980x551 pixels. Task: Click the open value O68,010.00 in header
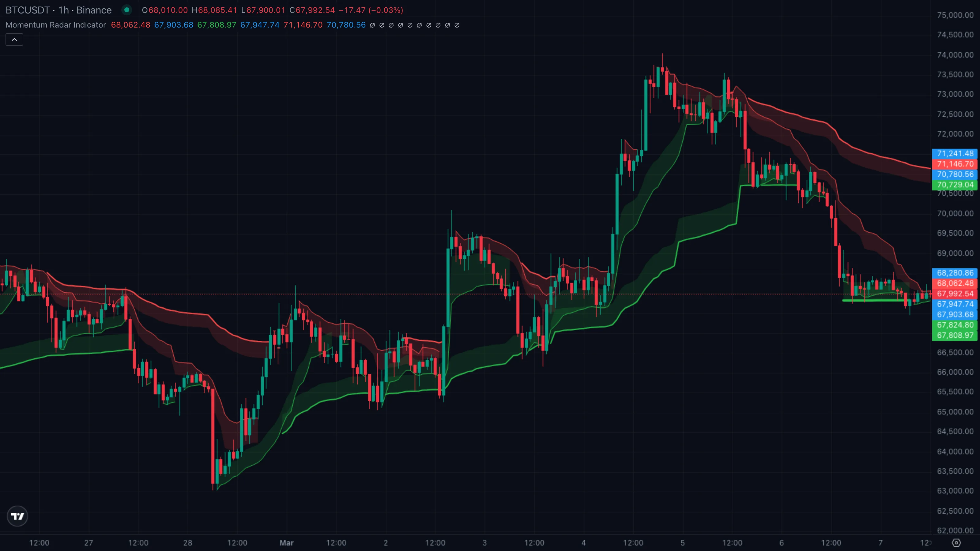click(165, 10)
